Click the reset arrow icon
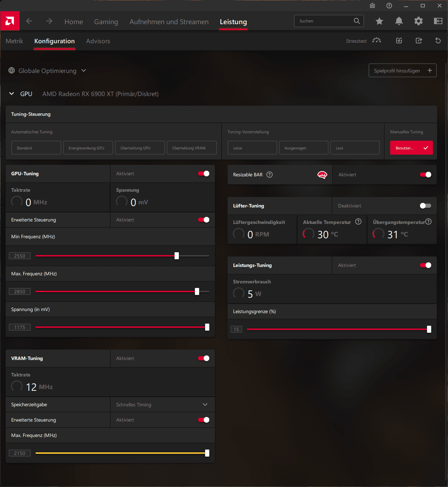This screenshot has height=487, width=448. [438, 41]
